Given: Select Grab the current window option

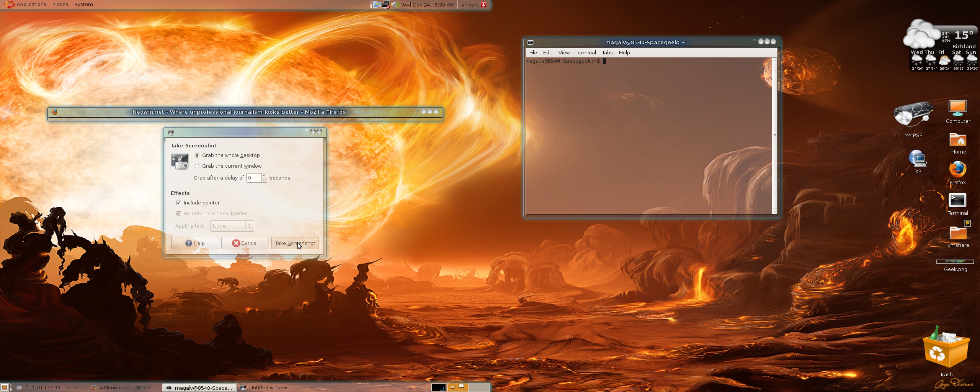Looking at the screenshot, I should [x=197, y=166].
